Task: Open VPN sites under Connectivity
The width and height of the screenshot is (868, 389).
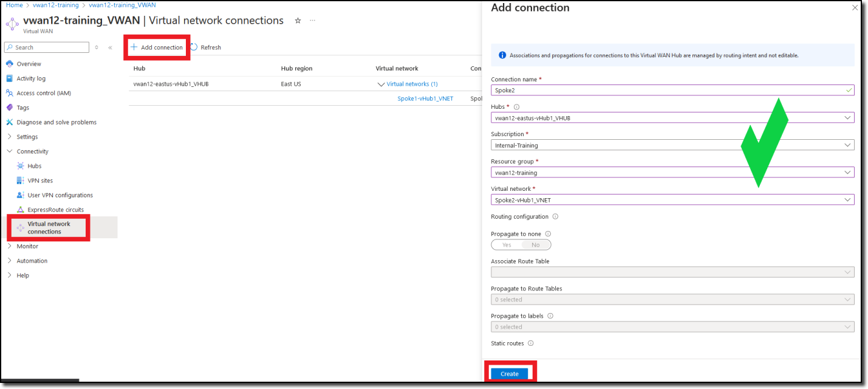Action: 40,181
